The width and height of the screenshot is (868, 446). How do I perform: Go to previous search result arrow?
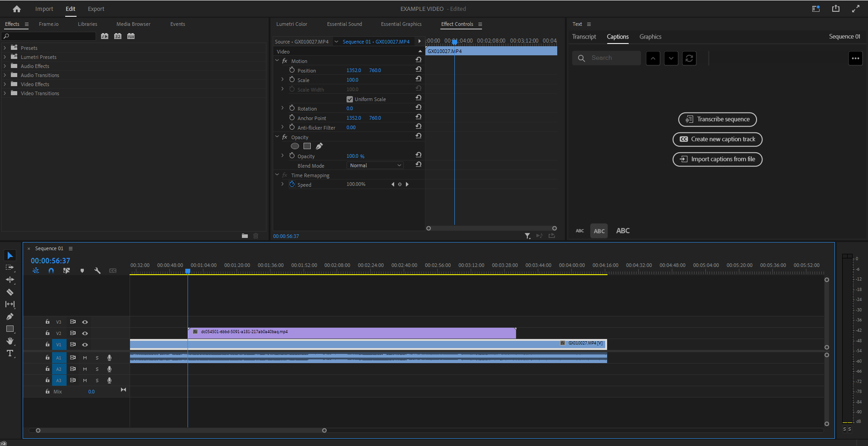653,58
